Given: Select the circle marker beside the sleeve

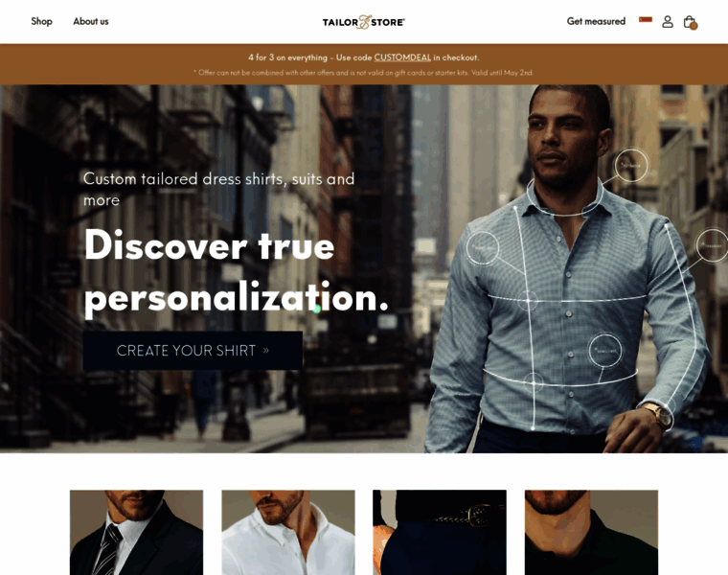Looking at the screenshot, I should 713,245.
